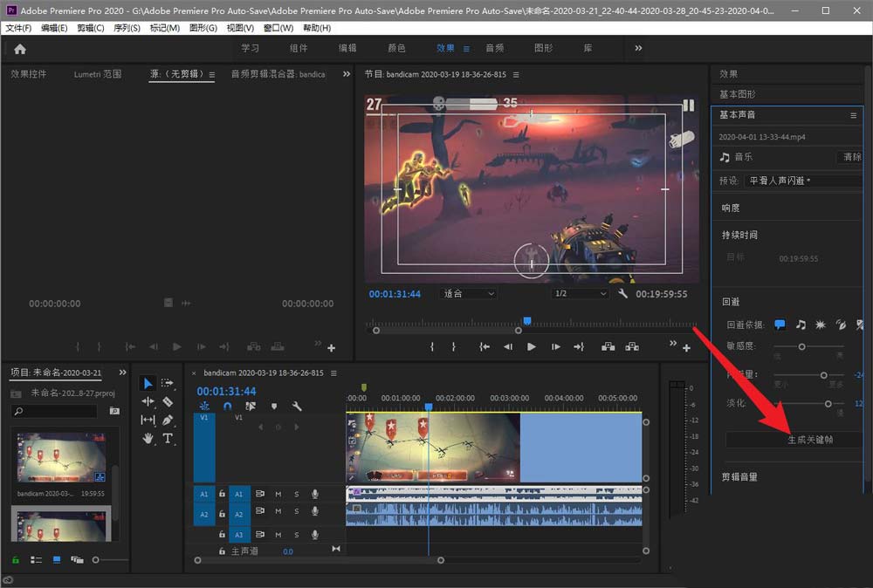Mark In point in Program Monitor
This screenshot has width=873, height=588.
pos(432,346)
